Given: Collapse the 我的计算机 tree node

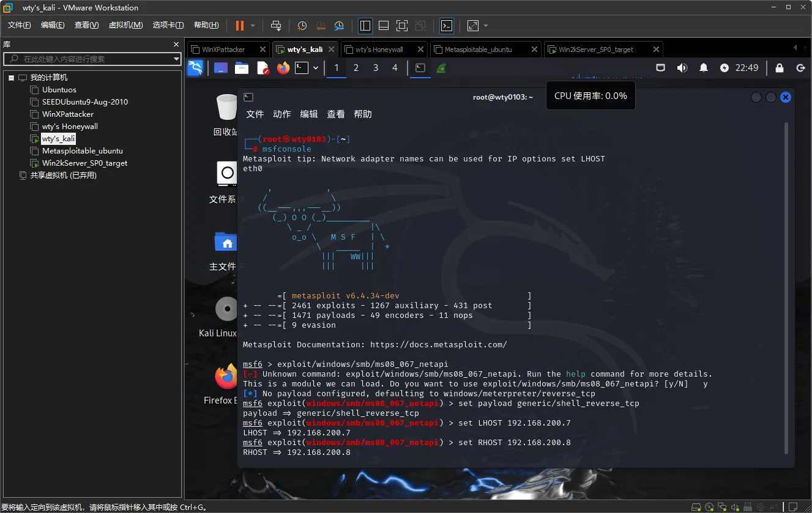Looking at the screenshot, I should 12,78.
